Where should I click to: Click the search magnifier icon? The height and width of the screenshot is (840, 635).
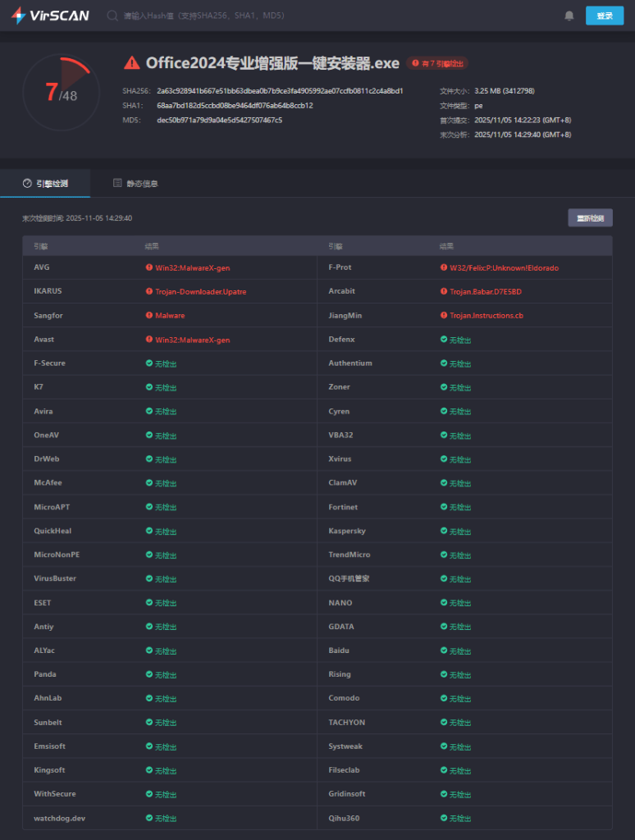tap(112, 16)
